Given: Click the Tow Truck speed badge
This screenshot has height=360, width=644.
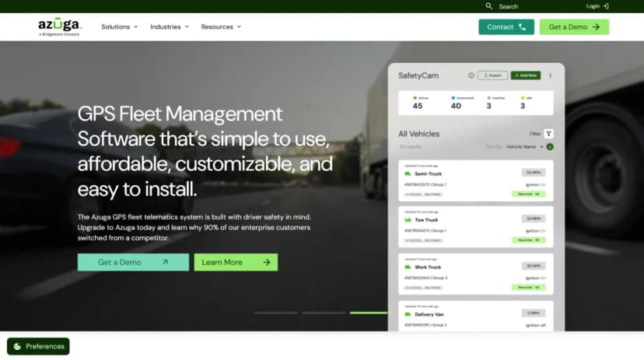Looking at the screenshot, I should [x=534, y=218].
